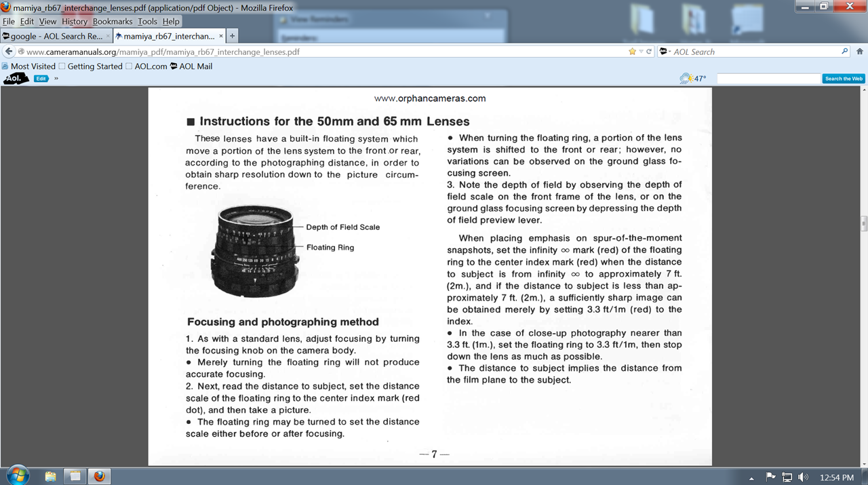Open the Bookmarks menu
Viewport: 868px width, 485px height.
pos(113,22)
